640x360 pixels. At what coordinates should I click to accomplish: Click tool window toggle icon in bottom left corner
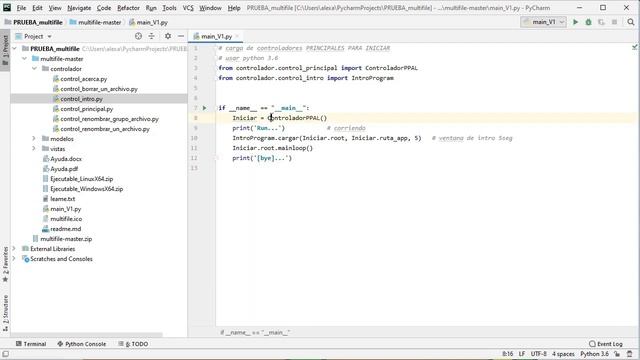5,354
